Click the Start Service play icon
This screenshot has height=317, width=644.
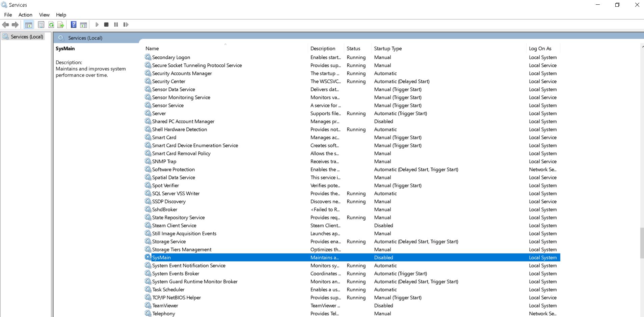97,25
